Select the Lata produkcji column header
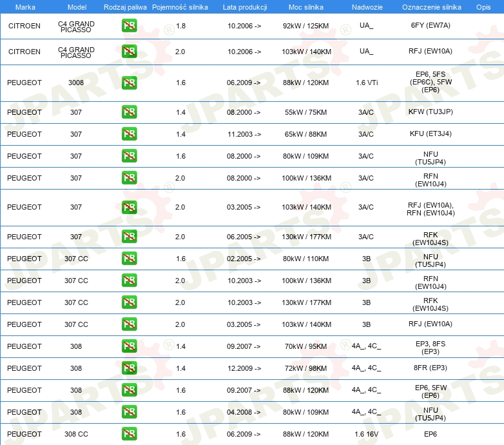 click(x=245, y=7)
